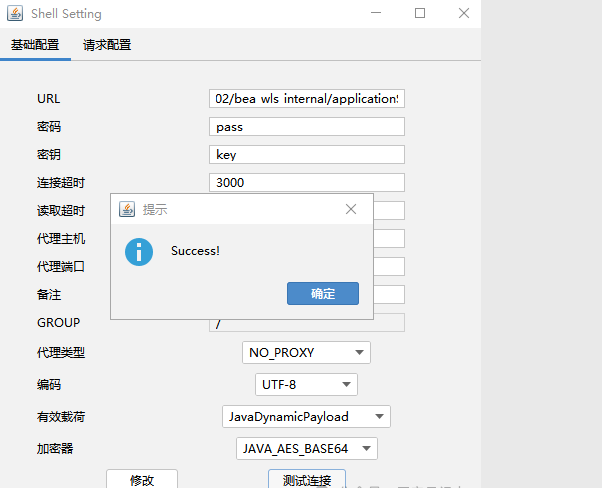
Task: Click the 代理类型 label
Action: (61, 352)
